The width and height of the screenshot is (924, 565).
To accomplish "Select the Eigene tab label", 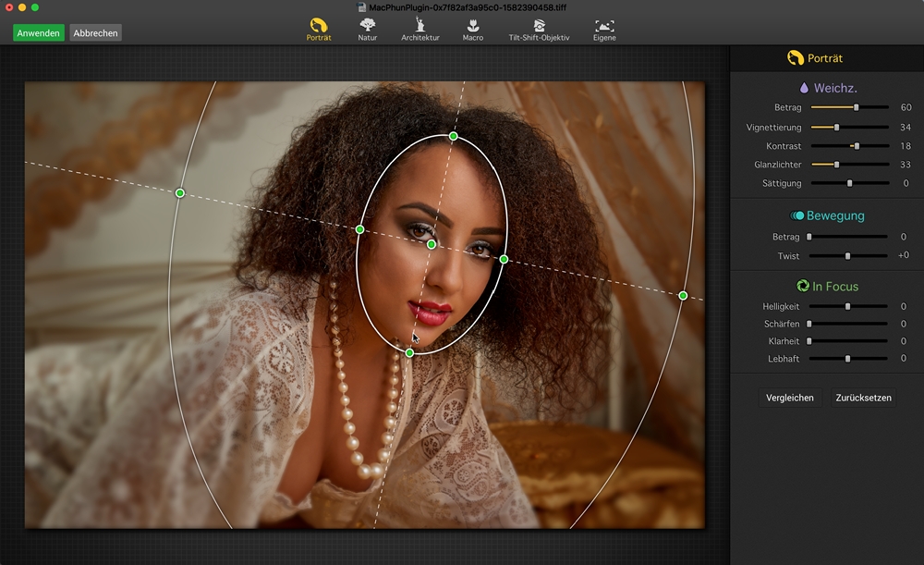I will coord(604,38).
